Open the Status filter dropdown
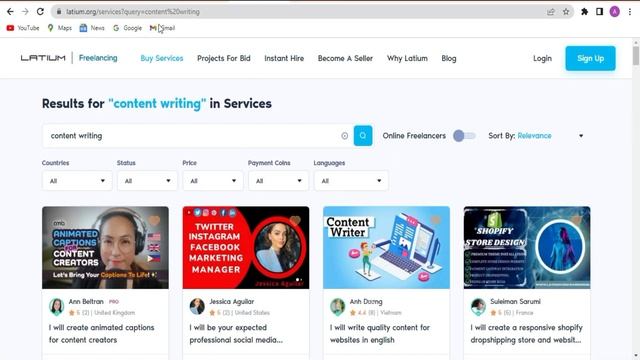The height and width of the screenshot is (360, 640). click(x=147, y=181)
